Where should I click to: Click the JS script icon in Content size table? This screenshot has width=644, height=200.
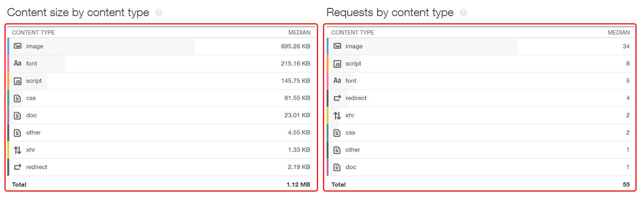pos(18,81)
